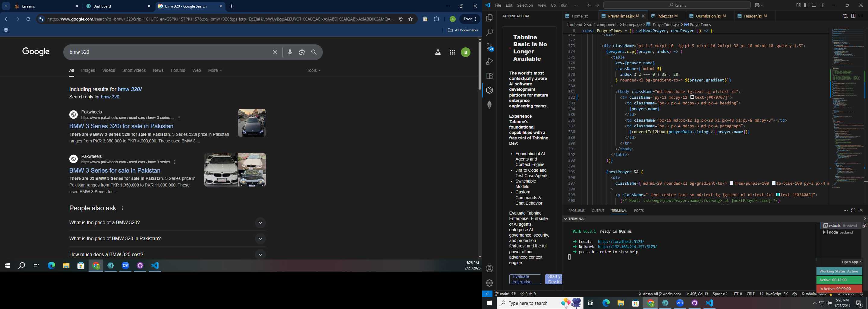Select the Images search filter

click(x=88, y=71)
